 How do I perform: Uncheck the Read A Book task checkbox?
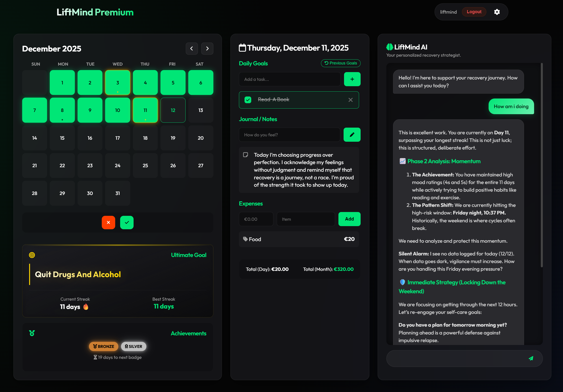(248, 100)
